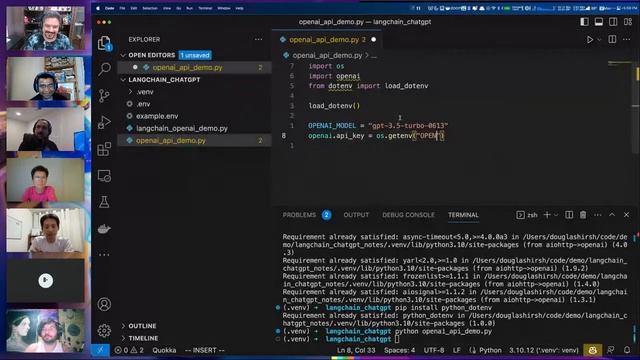Select openai_api_demo.py in the folder tree
The height and width of the screenshot is (360, 640).
pos(171,140)
